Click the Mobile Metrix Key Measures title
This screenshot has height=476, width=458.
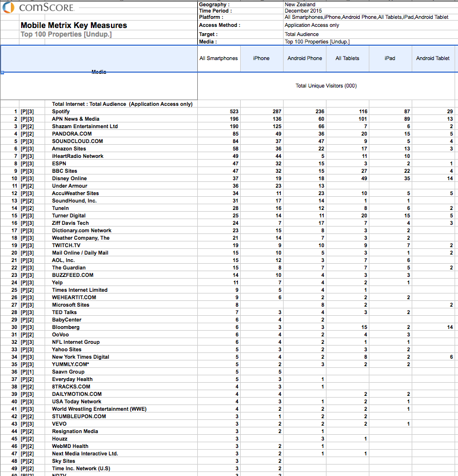tap(74, 26)
